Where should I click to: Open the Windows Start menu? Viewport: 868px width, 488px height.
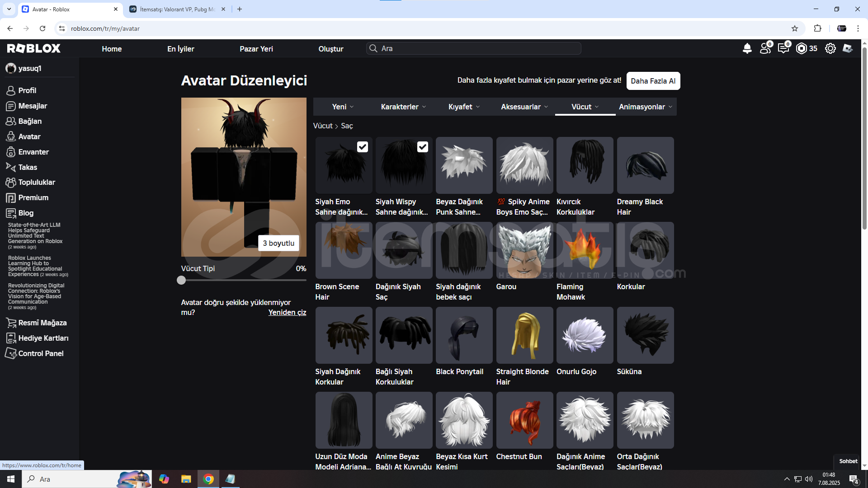pyautogui.click(x=11, y=479)
